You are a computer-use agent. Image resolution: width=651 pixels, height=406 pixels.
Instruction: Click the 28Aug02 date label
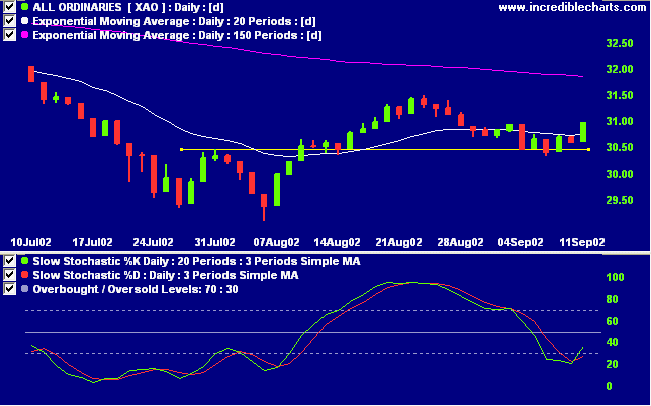pos(460,242)
